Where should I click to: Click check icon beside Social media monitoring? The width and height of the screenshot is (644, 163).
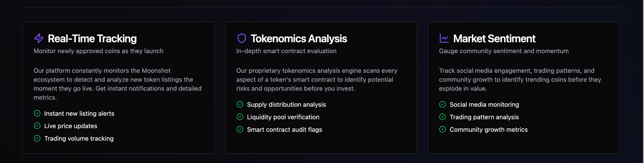click(x=442, y=104)
